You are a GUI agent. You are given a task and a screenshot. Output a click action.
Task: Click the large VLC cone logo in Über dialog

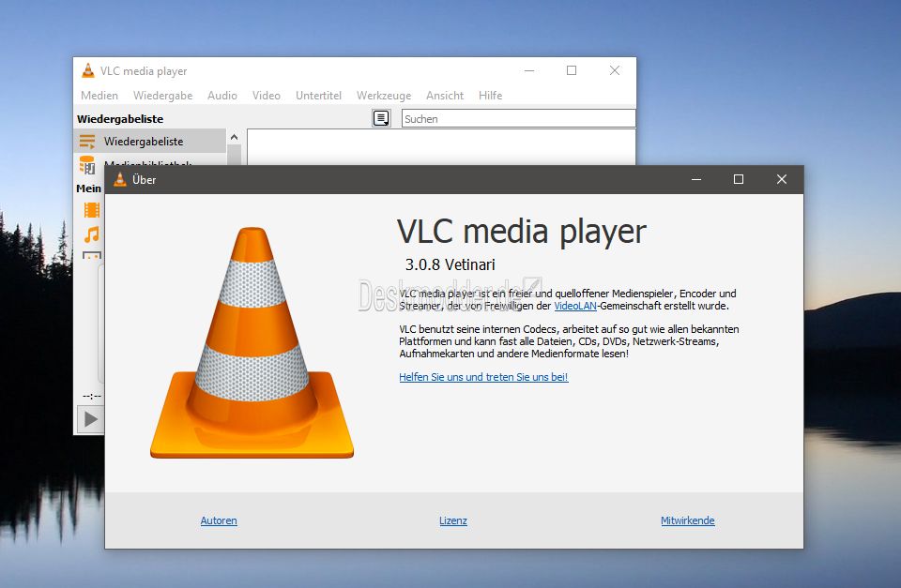pos(252,343)
